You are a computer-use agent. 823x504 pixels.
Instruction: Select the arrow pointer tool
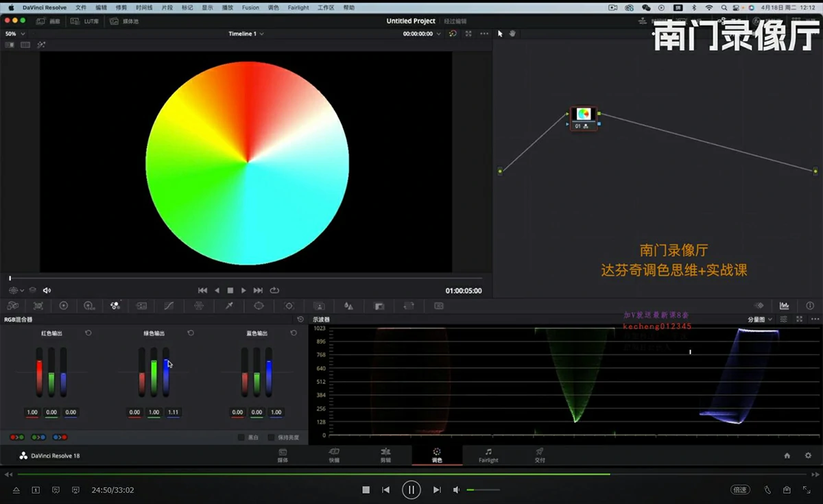(x=500, y=34)
